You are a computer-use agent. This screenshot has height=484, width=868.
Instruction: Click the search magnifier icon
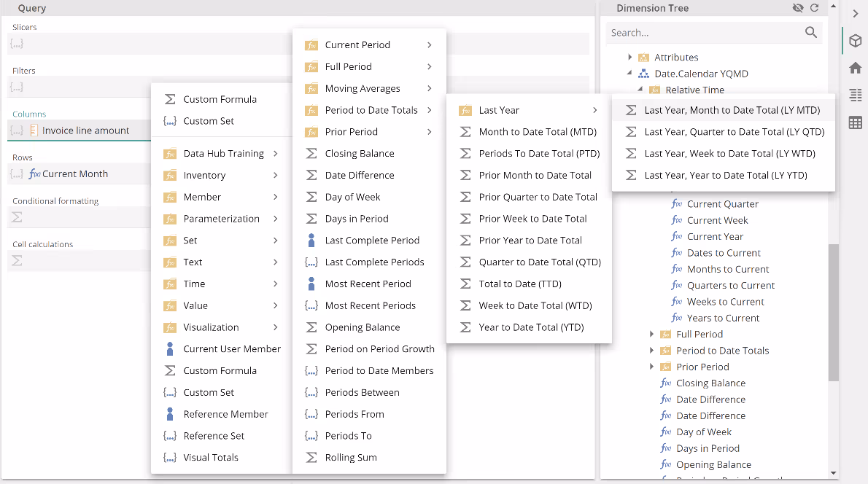[x=810, y=33]
